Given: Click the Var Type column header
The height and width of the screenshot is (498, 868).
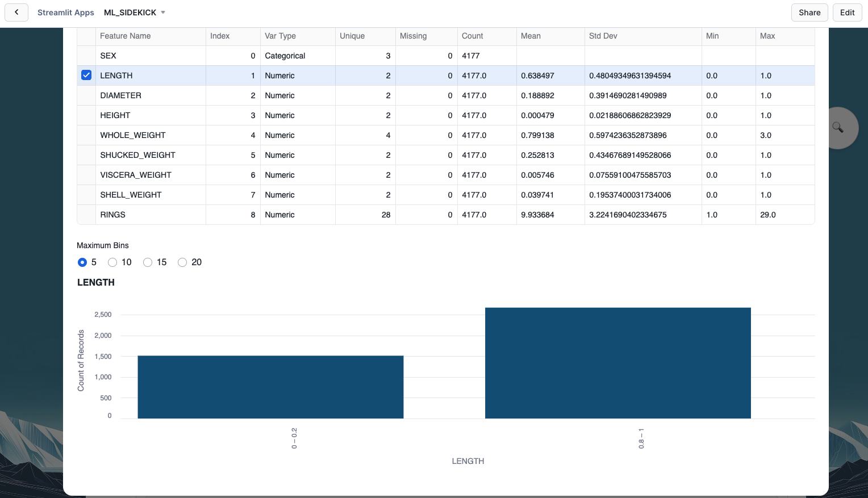Looking at the screenshot, I should (x=280, y=36).
